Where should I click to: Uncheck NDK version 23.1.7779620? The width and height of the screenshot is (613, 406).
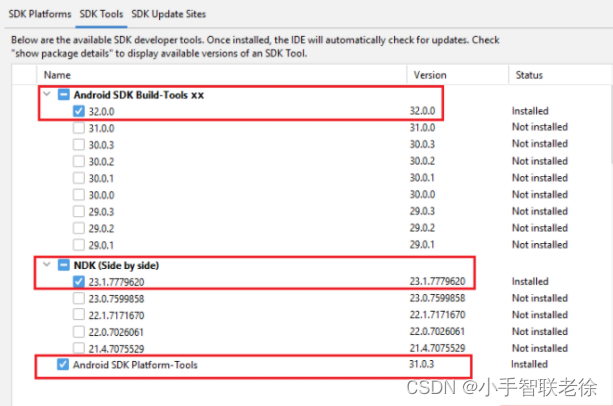79,281
